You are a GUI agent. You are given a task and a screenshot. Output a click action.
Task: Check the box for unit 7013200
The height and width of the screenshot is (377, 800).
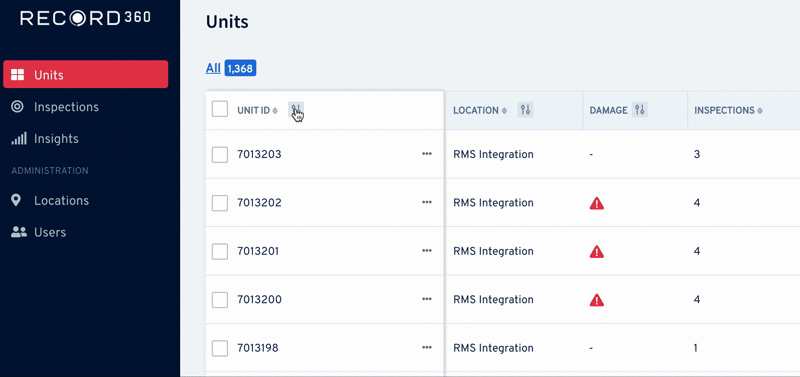(220, 300)
